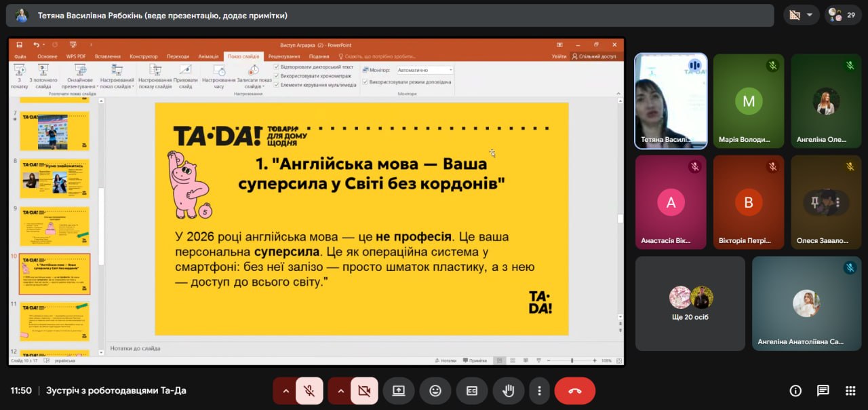868x410 pixels.
Task: Click the present screen icon
Action: point(399,391)
